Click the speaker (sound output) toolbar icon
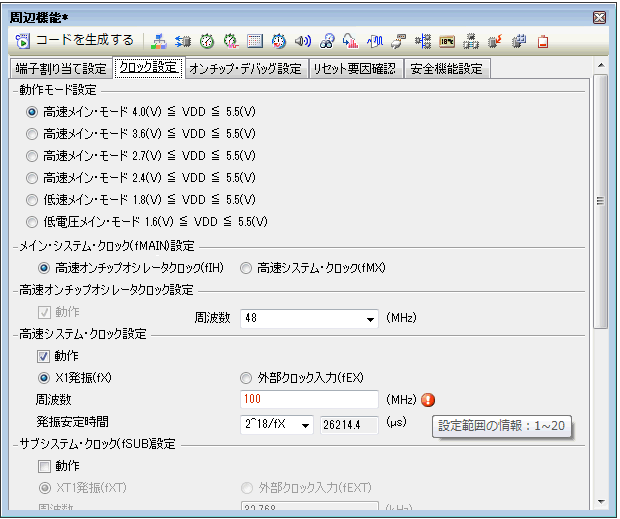620x519 pixels. pos(303,42)
